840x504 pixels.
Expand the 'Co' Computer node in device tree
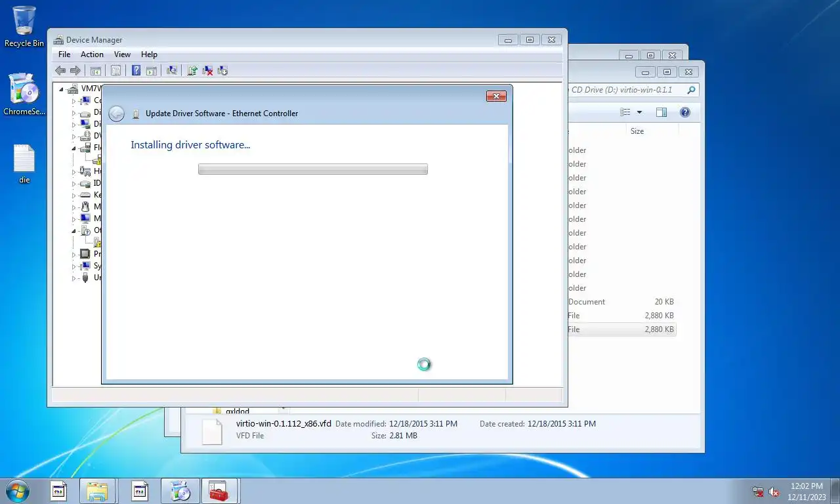(74, 101)
